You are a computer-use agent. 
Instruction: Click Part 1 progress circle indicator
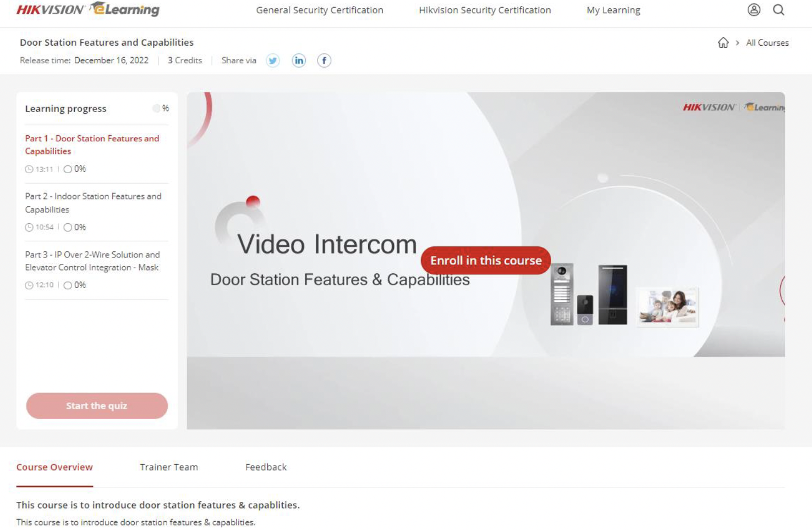coord(68,169)
